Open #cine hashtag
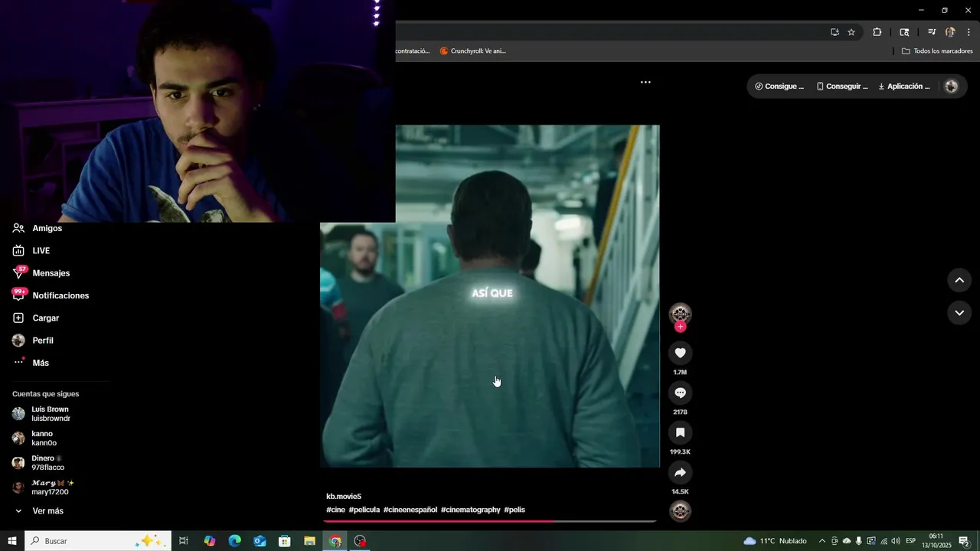 (x=335, y=510)
